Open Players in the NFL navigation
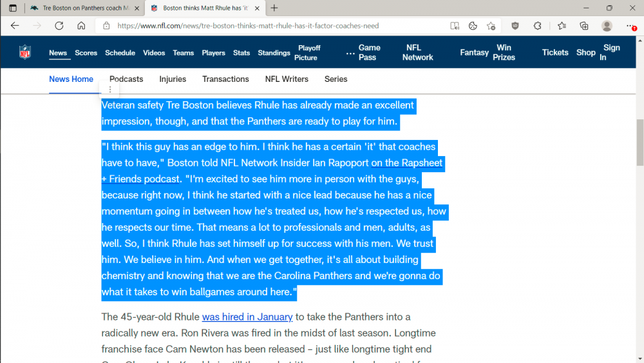 click(x=214, y=53)
